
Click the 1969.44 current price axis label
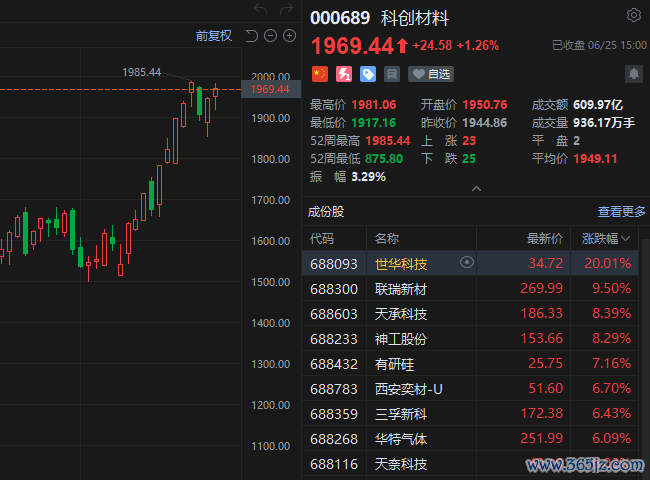pos(271,89)
